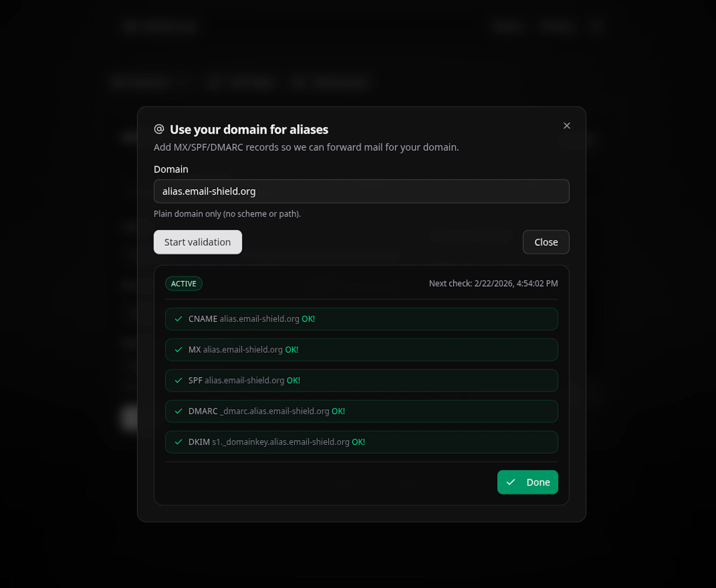Click the Domain field label

tap(171, 169)
